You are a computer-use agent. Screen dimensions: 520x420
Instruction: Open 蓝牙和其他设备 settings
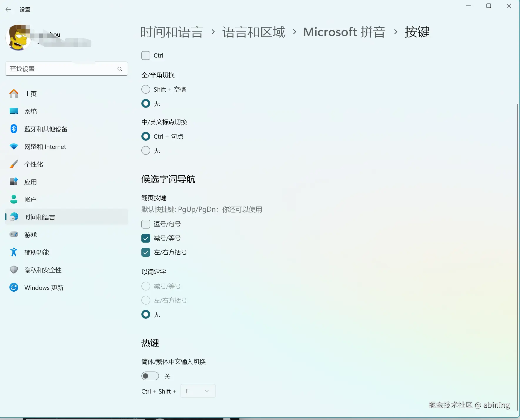[x=66, y=129]
